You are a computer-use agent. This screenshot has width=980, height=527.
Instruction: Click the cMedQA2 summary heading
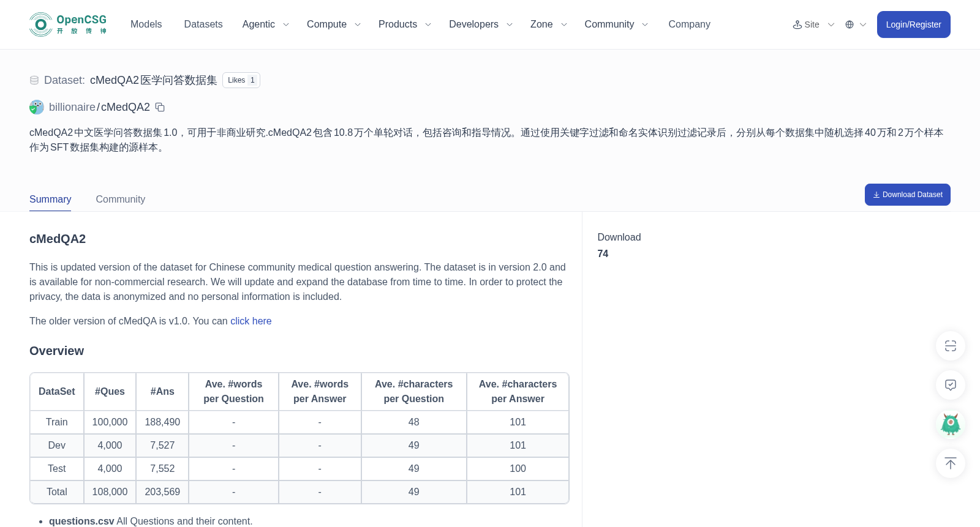pos(58,239)
